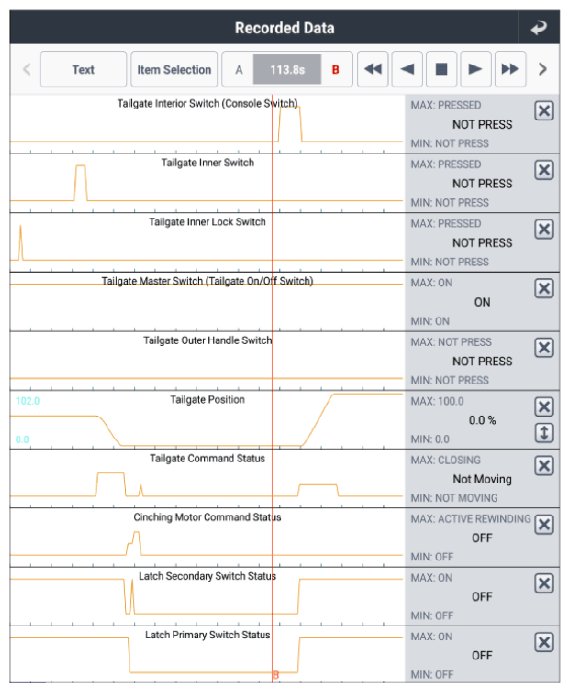Open Item Selection
The width and height of the screenshot is (570, 692).
(174, 69)
